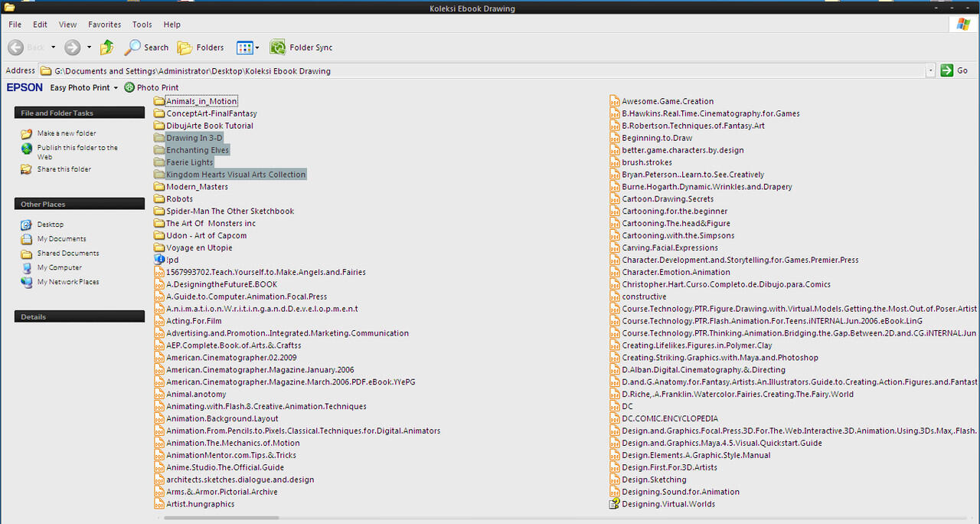Select the DibujArte Book Tutorial folder icon

click(x=159, y=126)
